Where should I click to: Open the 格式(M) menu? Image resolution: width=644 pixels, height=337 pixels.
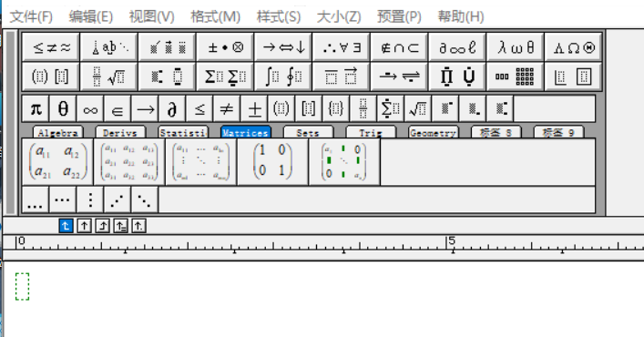click(x=215, y=16)
